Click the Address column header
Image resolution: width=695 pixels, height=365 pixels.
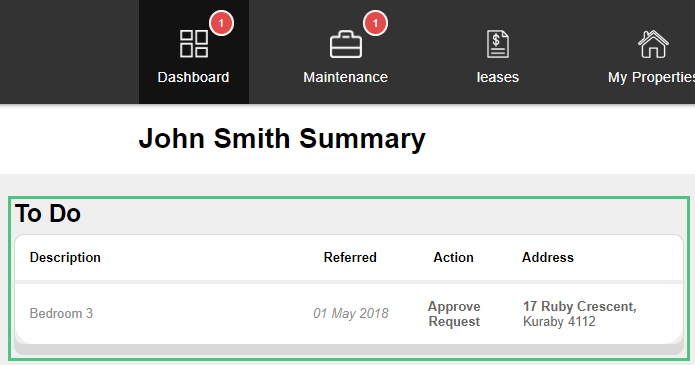547,257
